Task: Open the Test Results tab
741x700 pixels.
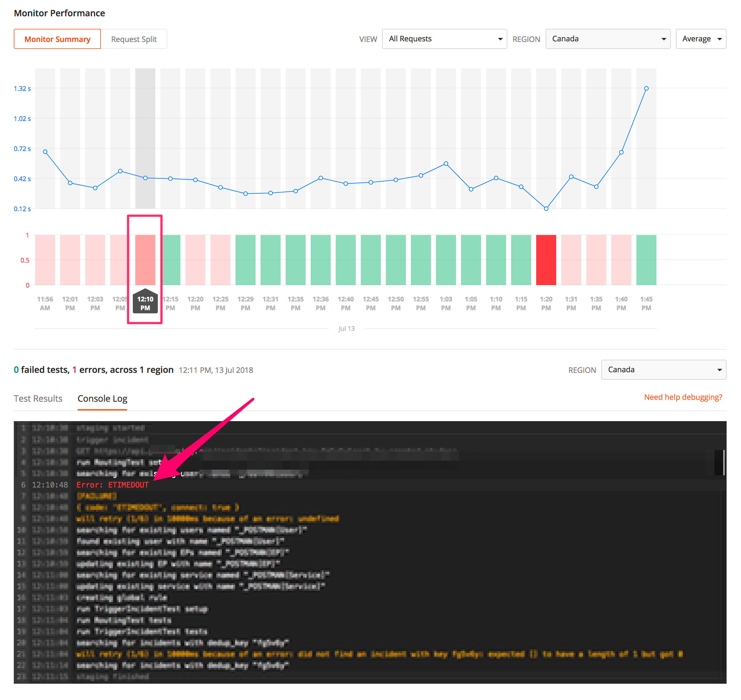Action: (x=38, y=399)
